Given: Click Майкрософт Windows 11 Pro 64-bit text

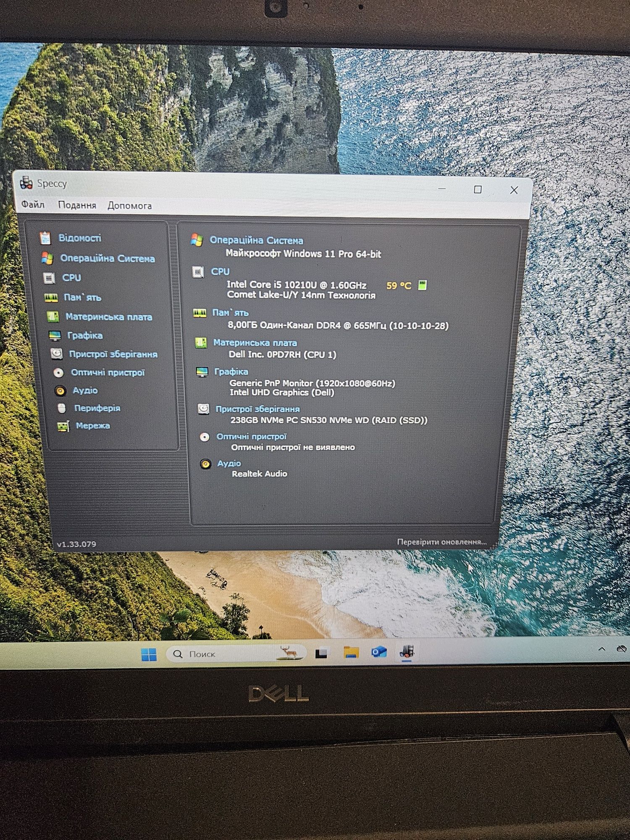Looking at the screenshot, I should tap(303, 254).
